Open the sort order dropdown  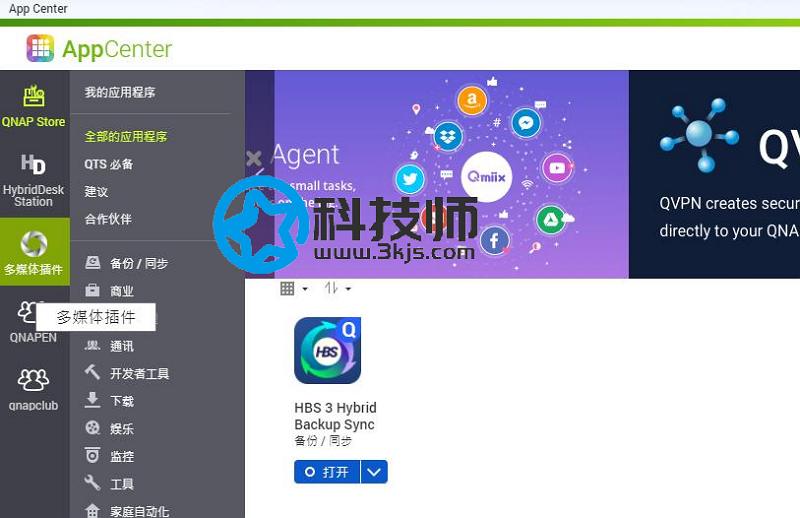tap(337, 289)
